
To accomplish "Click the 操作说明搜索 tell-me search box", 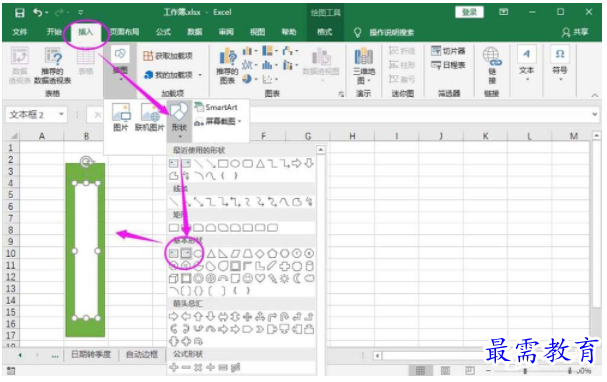I will (x=391, y=33).
